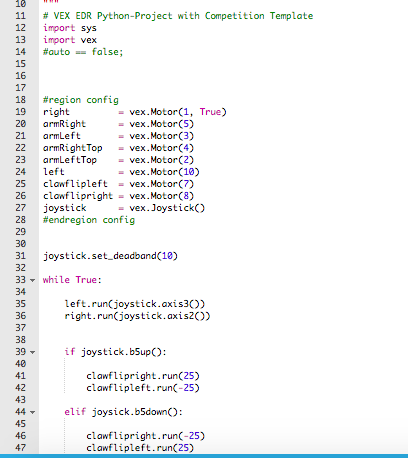Click 'clawflipright.run(-25)' on line 46
The height and width of the screenshot is (458, 408).
(146, 436)
